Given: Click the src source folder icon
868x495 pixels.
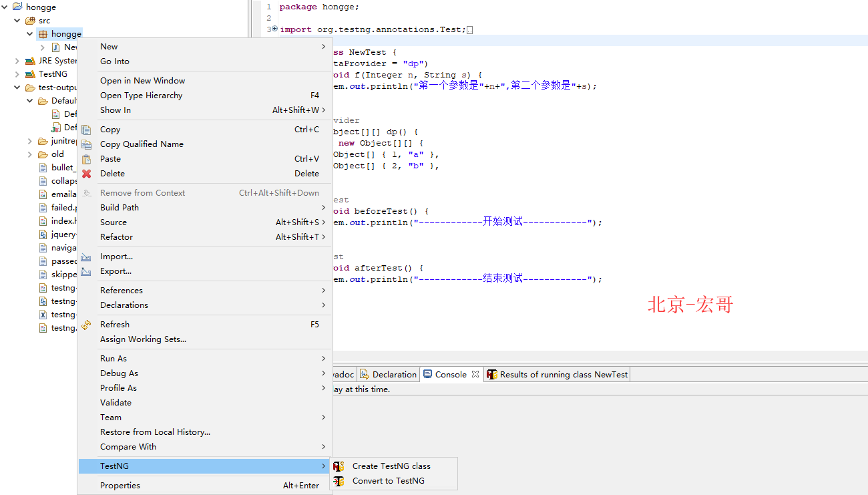Looking at the screenshot, I should click(x=30, y=21).
